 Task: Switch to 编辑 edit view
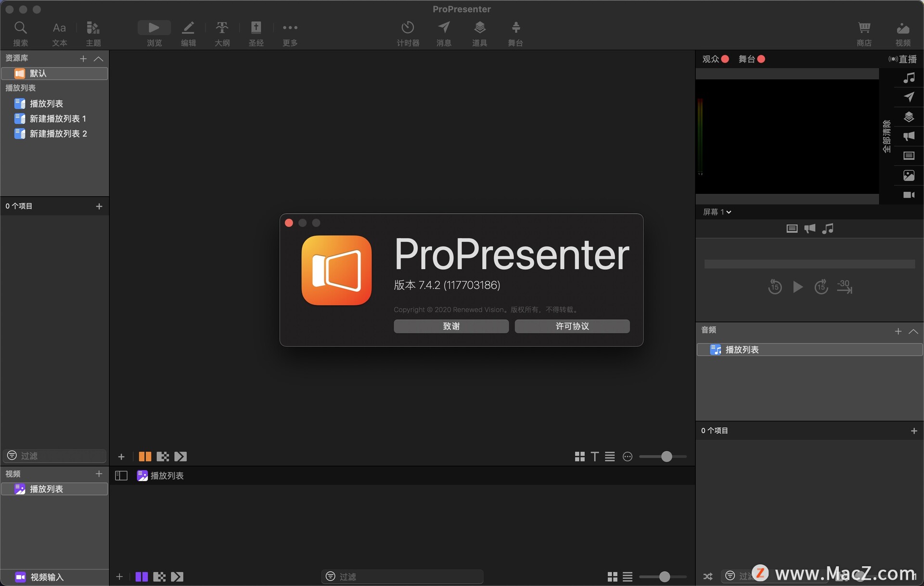tap(188, 33)
